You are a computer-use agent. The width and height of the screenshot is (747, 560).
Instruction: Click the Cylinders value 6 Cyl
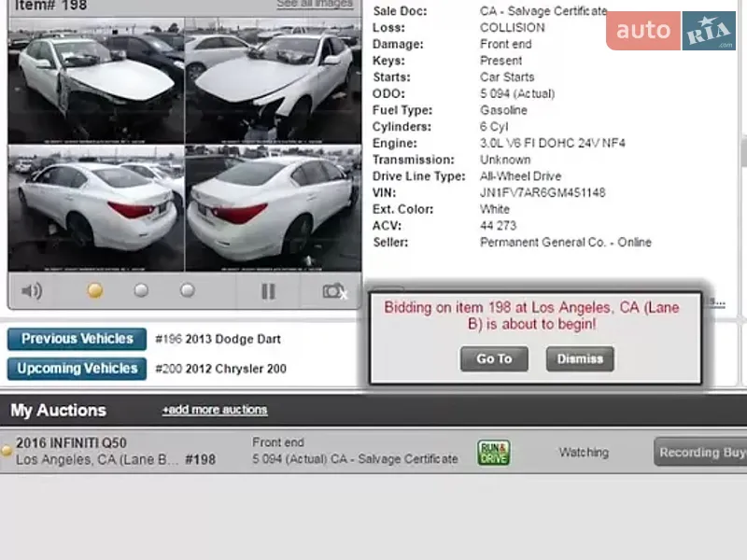click(494, 127)
